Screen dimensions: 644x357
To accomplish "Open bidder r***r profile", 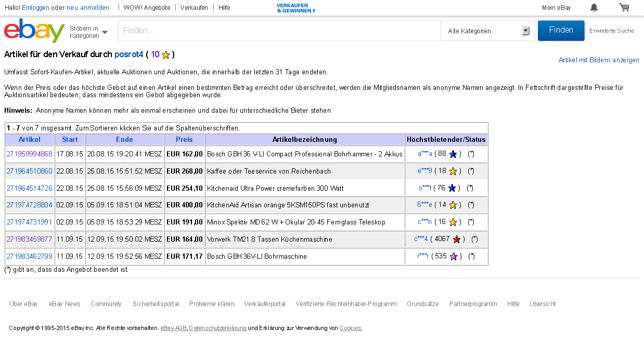I will (x=423, y=257).
